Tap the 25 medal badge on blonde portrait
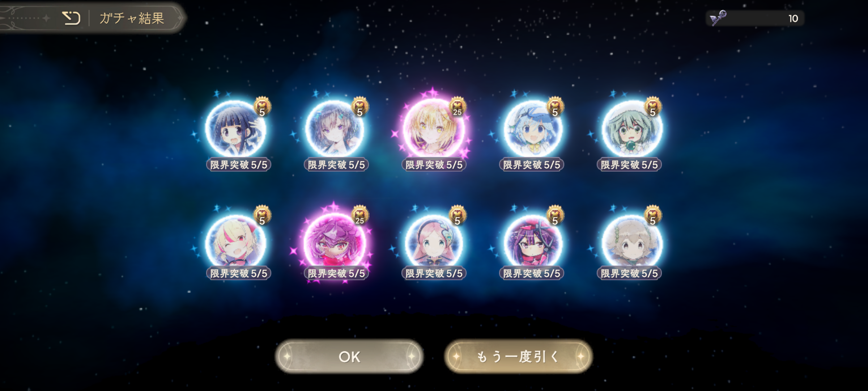Image resolution: width=868 pixels, height=391 pixels. (458, 107)
